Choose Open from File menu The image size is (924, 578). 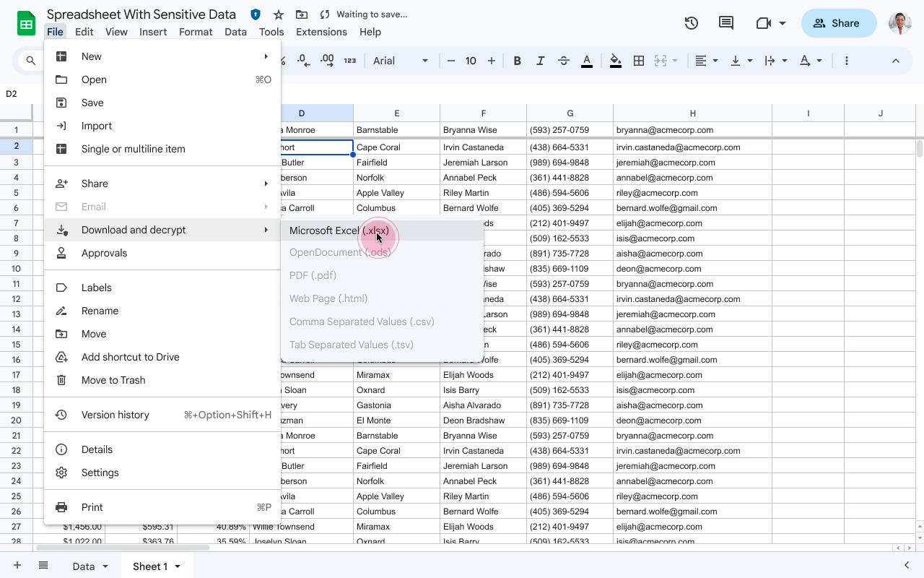pyautogui.click(x=162, y=79)
